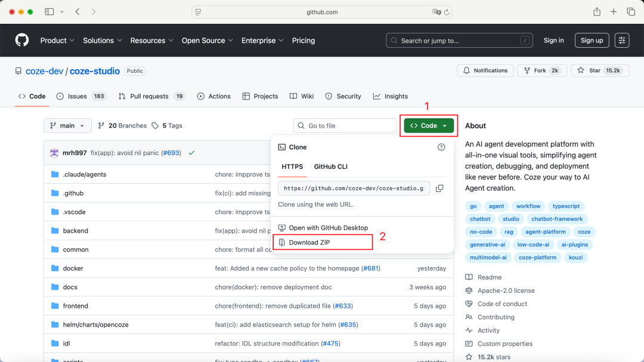Click the docker folder icon

coord(55,268)
